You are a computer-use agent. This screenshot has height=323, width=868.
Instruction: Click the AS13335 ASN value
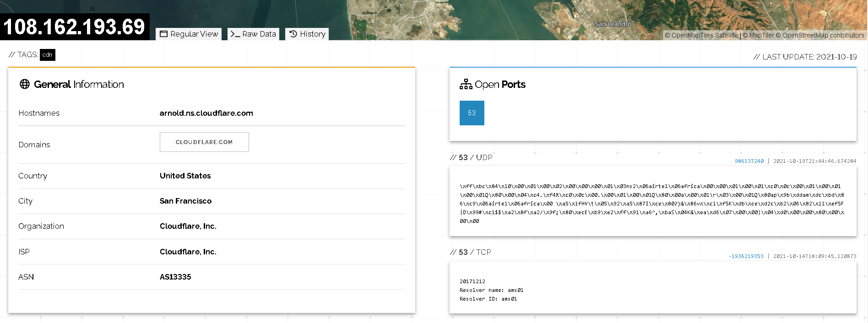click(x=175, y=277)
